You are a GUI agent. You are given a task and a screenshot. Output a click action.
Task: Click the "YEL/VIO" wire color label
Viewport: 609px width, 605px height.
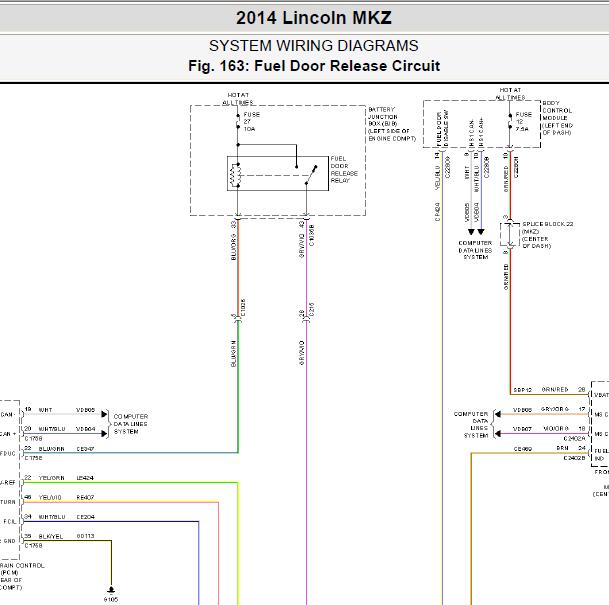pos(50,497)
